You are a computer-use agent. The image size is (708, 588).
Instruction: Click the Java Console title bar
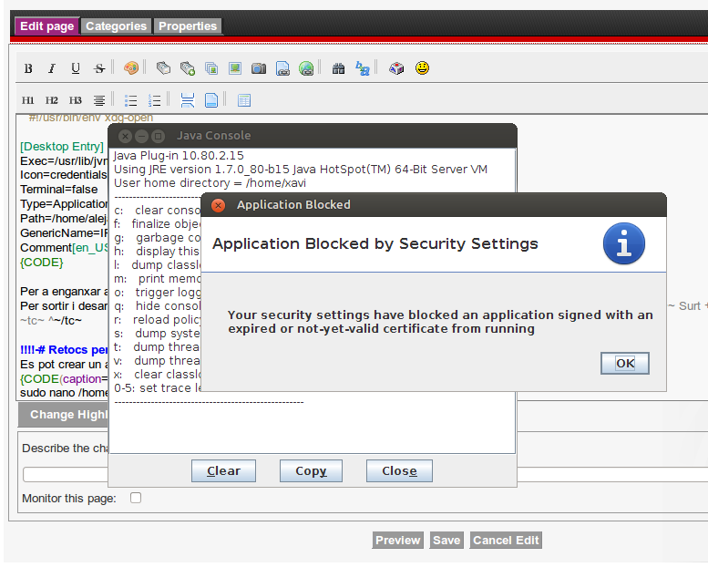click(x=313, y=136)
